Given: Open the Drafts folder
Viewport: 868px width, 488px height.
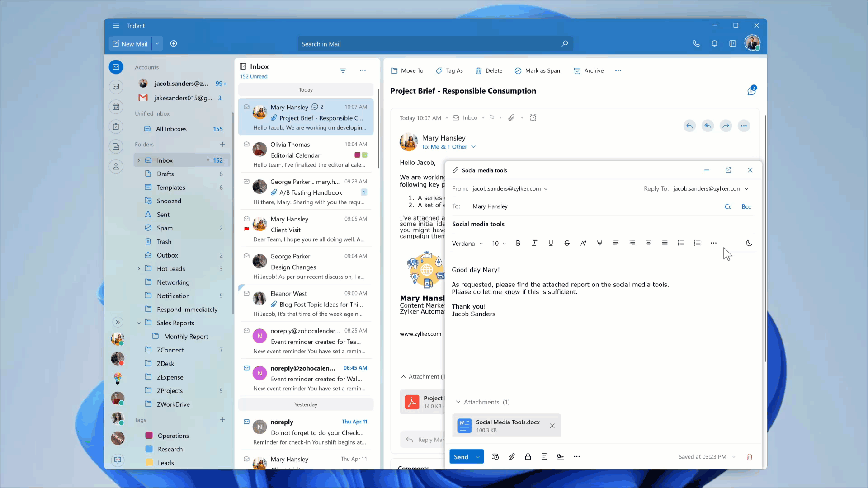Looking at the screenshot, I should (x=165, y=174).
